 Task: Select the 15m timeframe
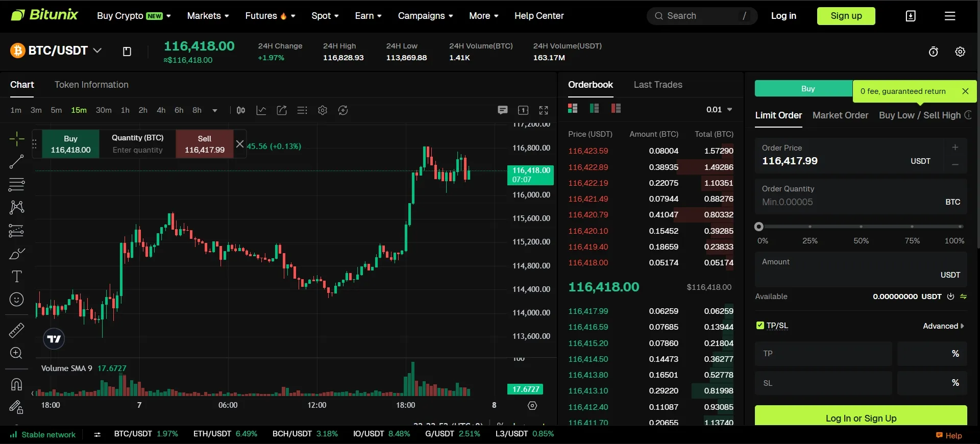pyautogui.click(x=79, y=110)
